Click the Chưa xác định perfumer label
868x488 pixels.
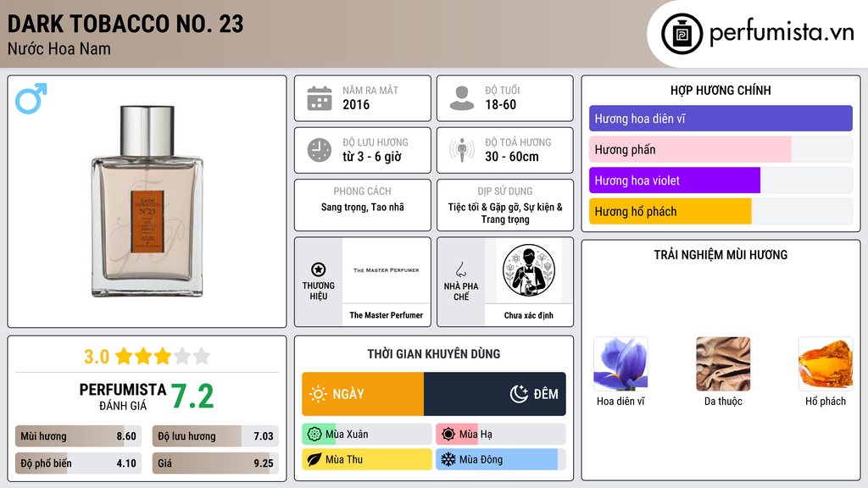pyautogui.click(x=529, y=315)
